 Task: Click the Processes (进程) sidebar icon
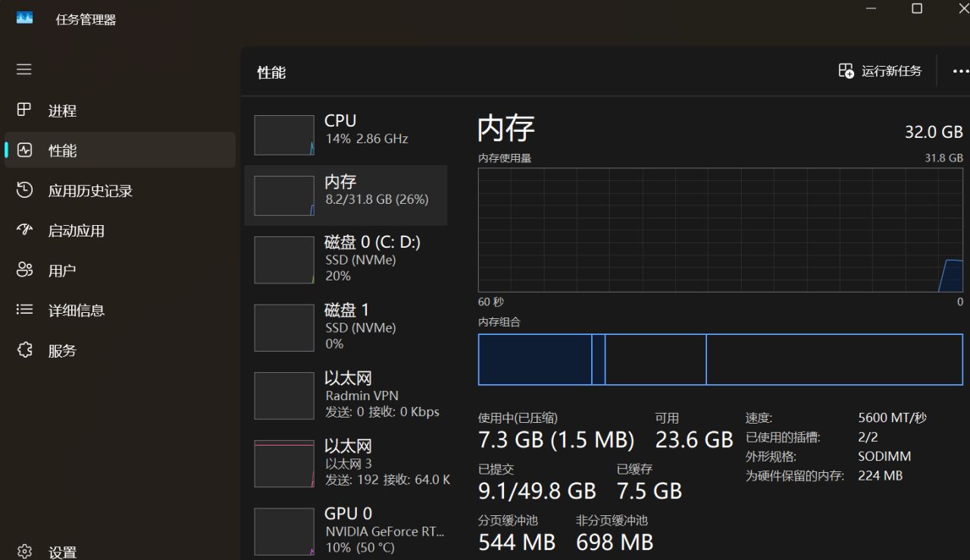24,110
